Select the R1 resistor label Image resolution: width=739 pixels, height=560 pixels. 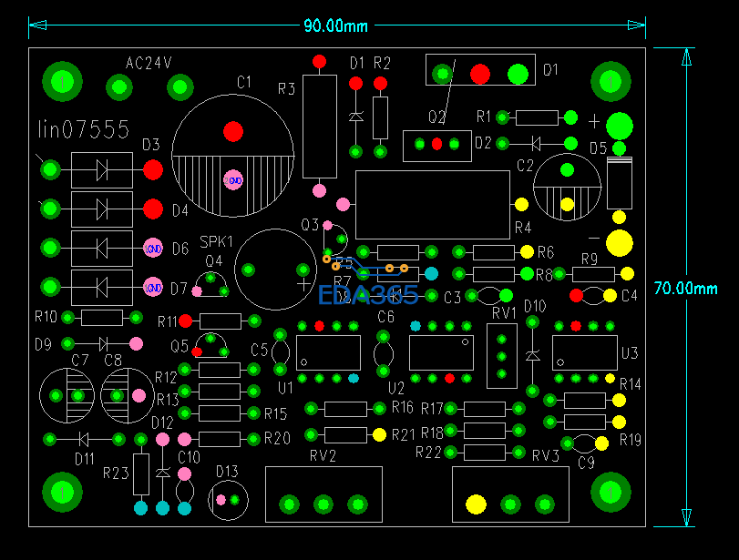[484, 117]
